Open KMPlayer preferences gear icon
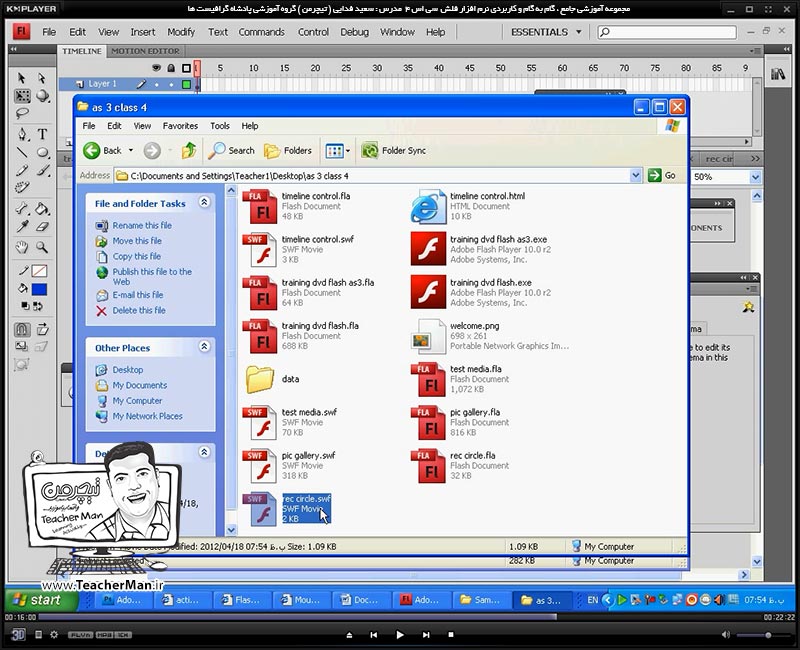This screenshot has width=800, height=650. pos(54,635)
